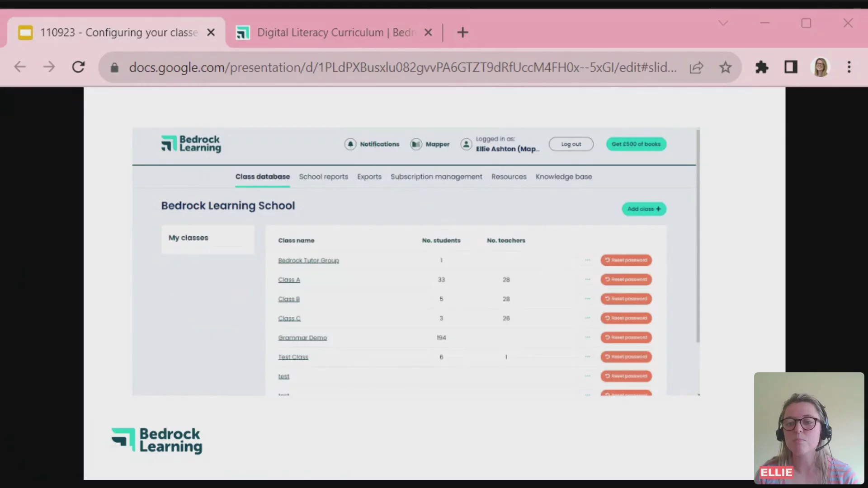Viewport: 868px width, 488px height.
Task: Open the Class A link
Action: [289, 280]
